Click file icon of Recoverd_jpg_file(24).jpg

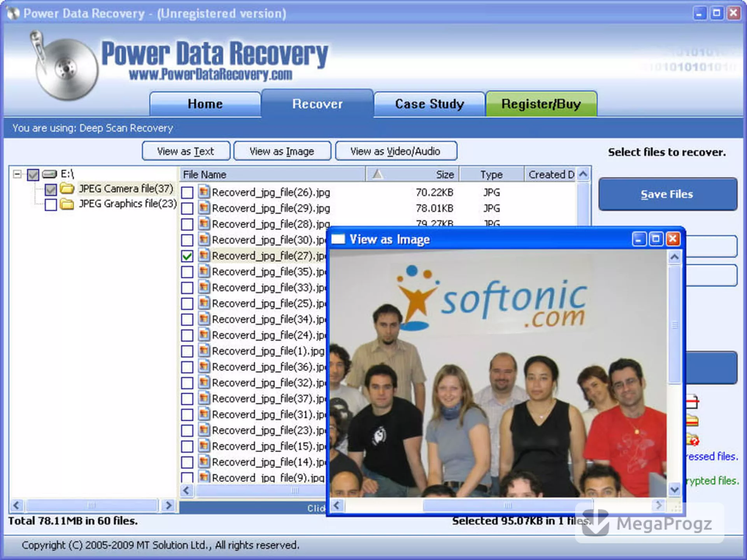tap(204, 335)
